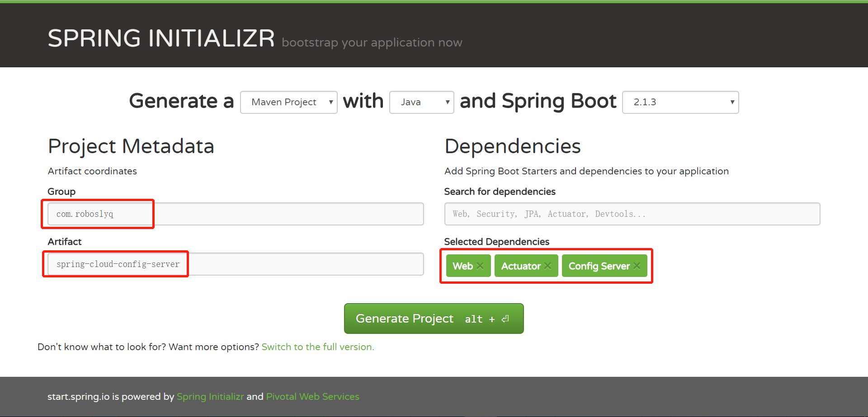868x417 pixels.
Task: Open the Java language dropdown
Action: pyautogui.click(x=422, y=102)
